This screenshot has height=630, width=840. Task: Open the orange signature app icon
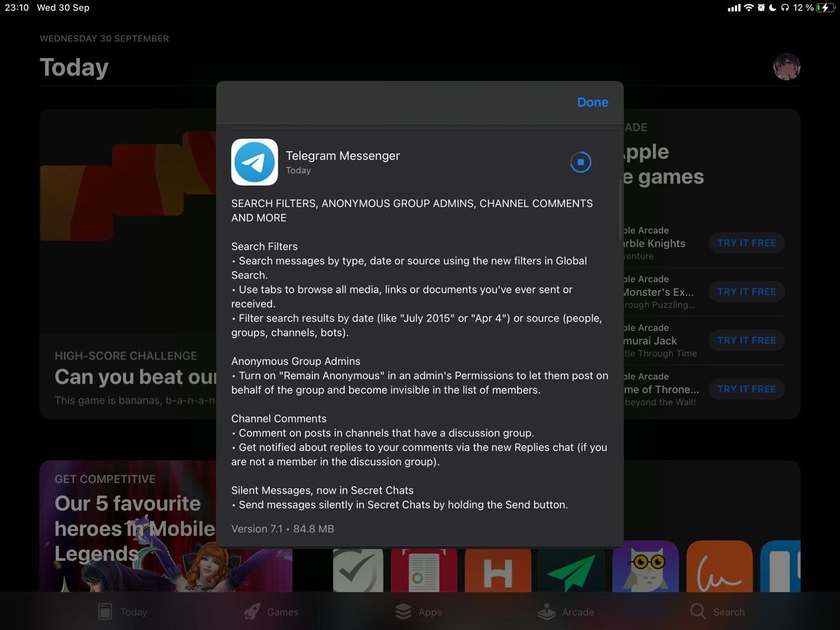pyautogui.click(x=719, y=567)
